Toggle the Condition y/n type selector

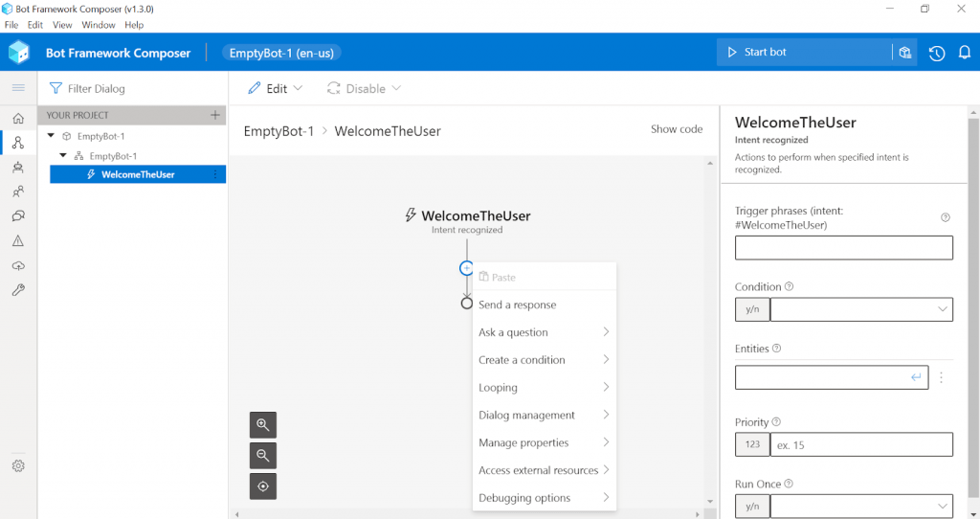pyautogui.click(x=751, y=309)
